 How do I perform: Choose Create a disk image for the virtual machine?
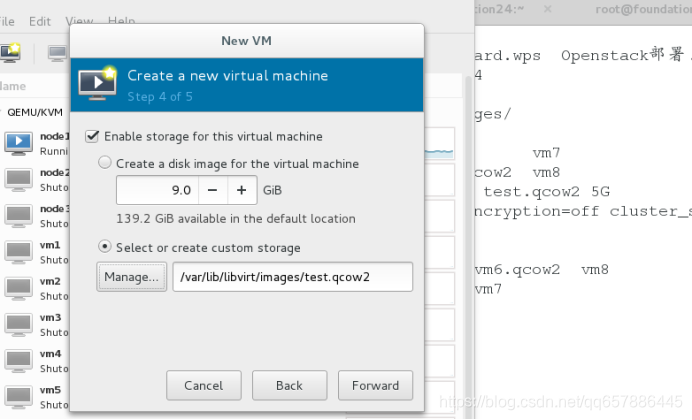[x=105, y=163]
